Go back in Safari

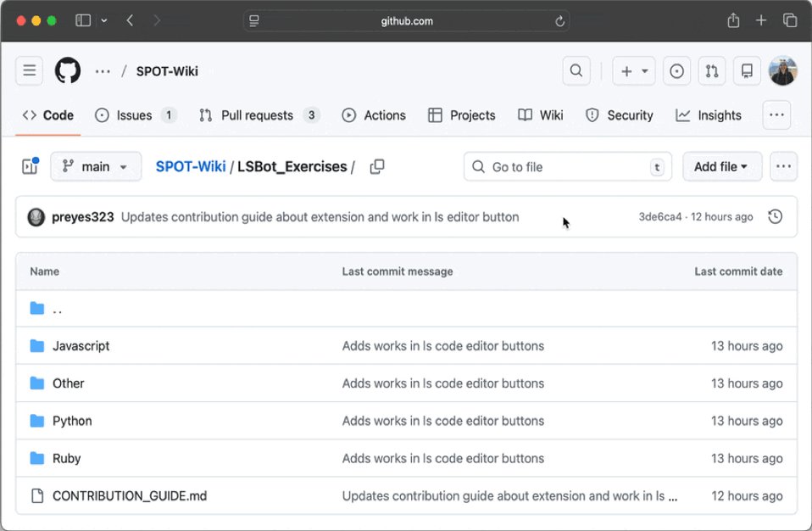[x=130, y=20]
